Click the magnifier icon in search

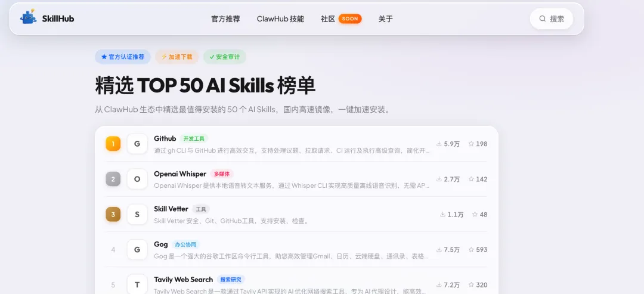[x=543, y=19]
